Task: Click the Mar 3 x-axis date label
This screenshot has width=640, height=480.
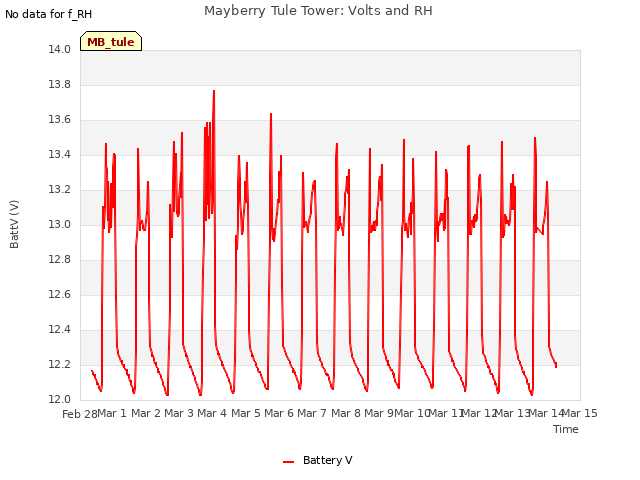Action: [179, 413]
